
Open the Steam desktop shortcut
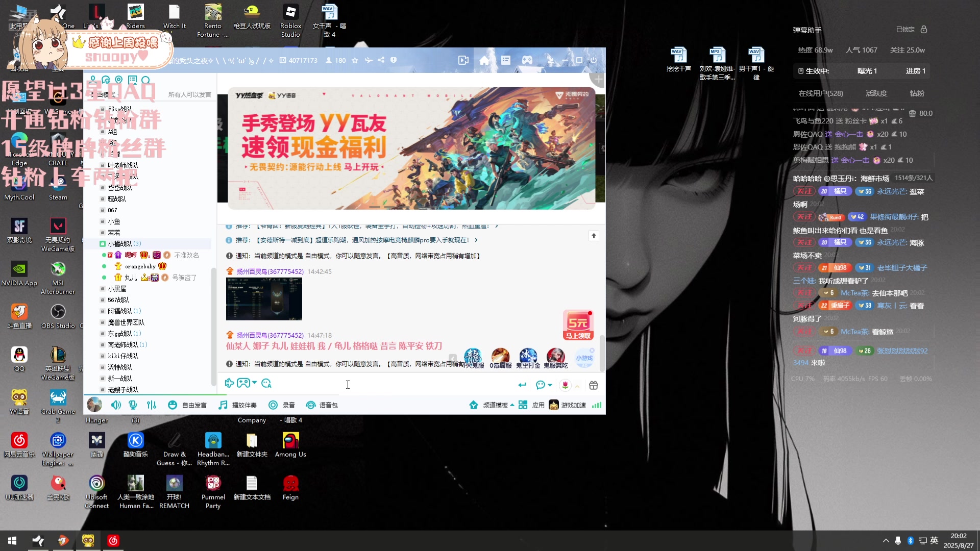(58, 189)
